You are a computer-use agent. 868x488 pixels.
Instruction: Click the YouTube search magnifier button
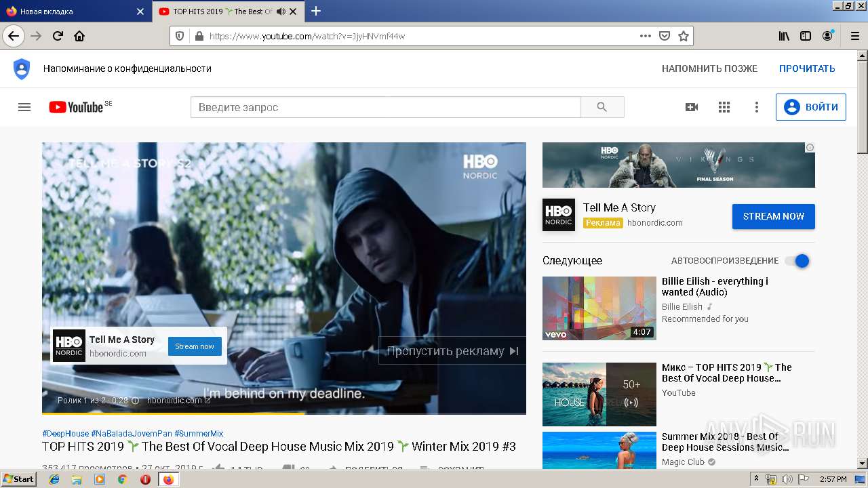point(602,107)
